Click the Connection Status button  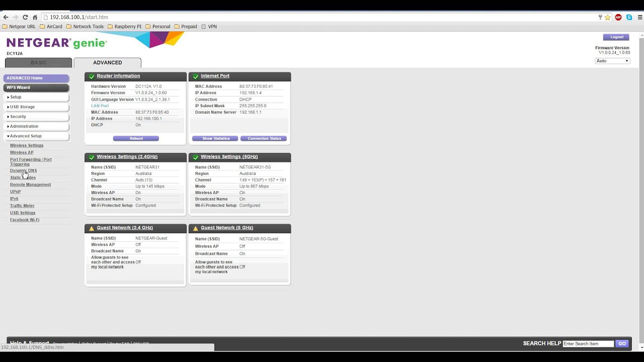tap(264, 139)
